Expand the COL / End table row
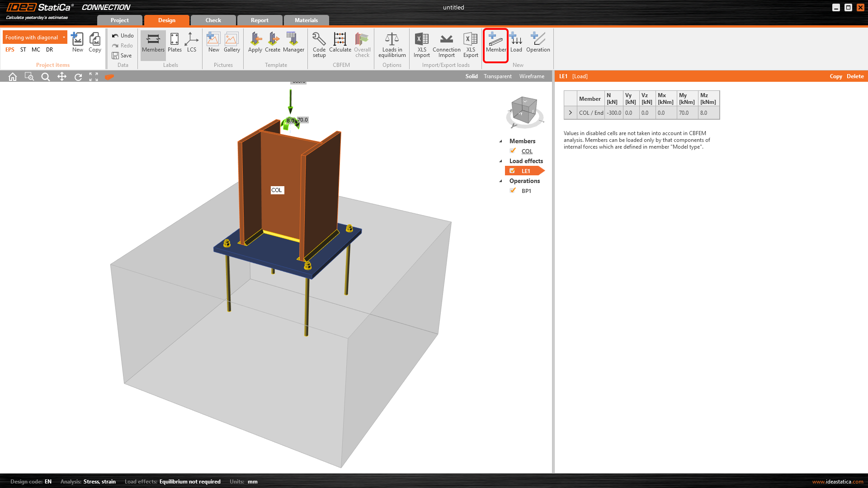This screenshot has width=868, height=488. point(571,113)
